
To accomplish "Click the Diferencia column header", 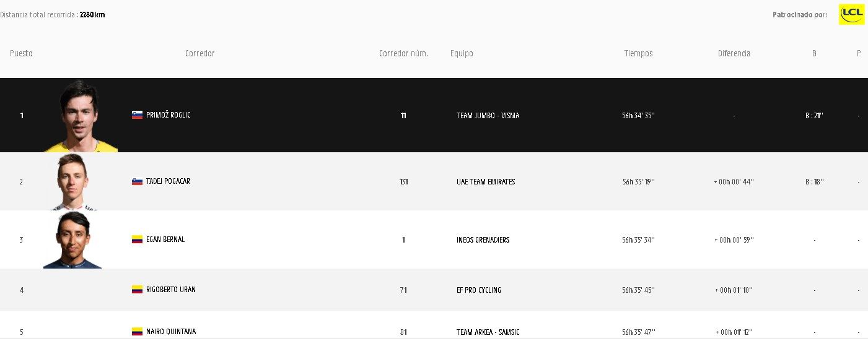I will point(734,54).
